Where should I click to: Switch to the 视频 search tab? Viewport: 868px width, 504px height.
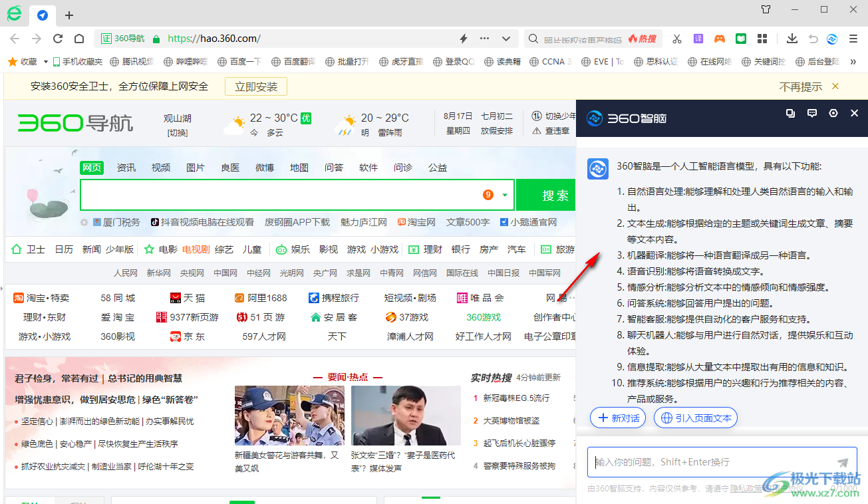[161, 168]
